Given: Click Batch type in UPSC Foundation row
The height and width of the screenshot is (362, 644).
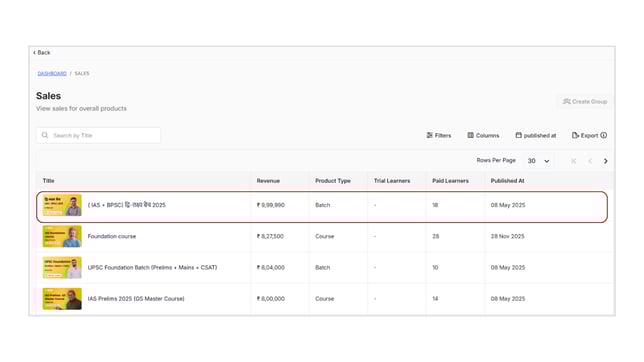Looking at the screenshot, I should click(322, 267).
